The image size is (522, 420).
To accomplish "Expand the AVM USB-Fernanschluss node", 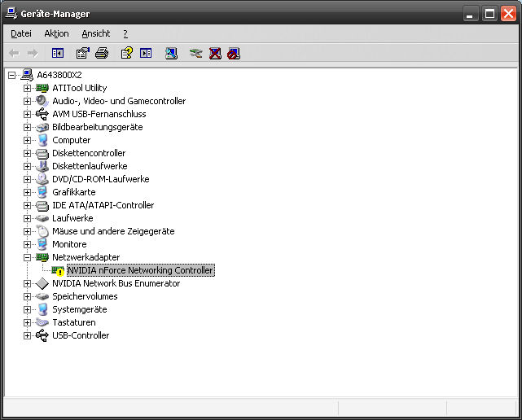I will pos(28,114).
